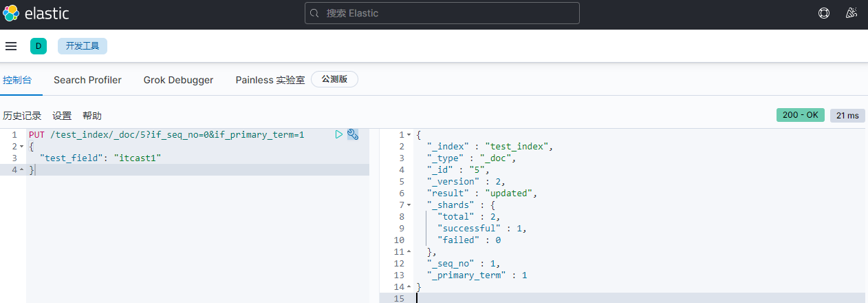The height and width of the screenshot is (303, 868).
Task: Open the Painless 实验室 tab
Action: point(270,80)
